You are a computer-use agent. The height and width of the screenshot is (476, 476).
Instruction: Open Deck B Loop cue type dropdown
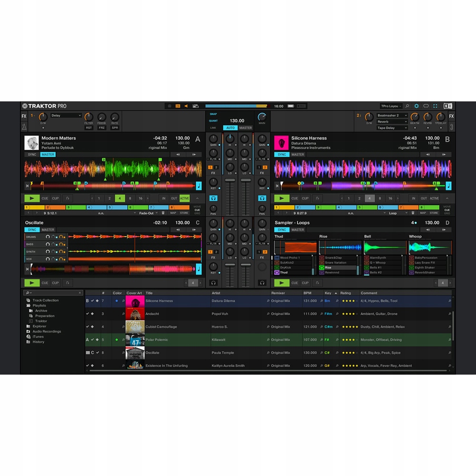[398, 213]
